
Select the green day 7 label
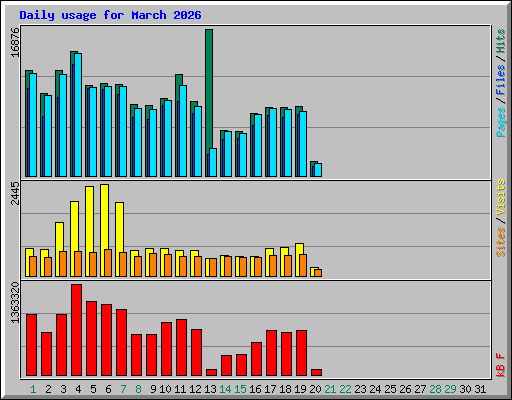click(123, 389)
